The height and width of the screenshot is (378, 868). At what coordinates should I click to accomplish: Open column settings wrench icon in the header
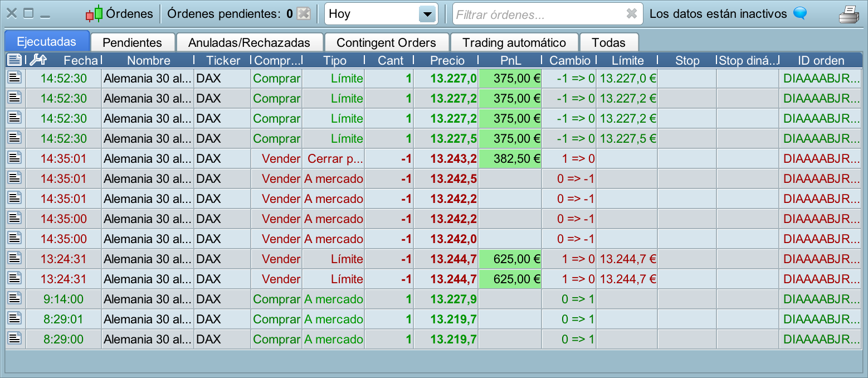click(38, 60)
